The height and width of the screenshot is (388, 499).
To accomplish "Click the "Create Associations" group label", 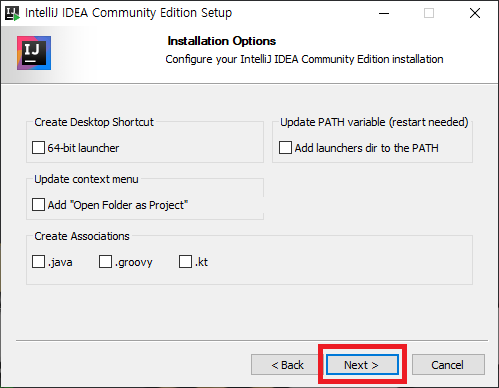I will point(82,236).
